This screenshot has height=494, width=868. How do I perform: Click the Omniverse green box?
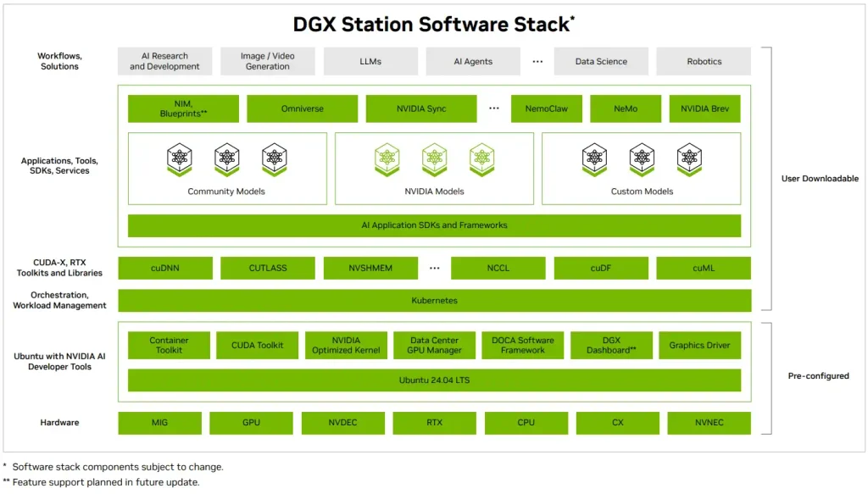(x=303, y=108)
